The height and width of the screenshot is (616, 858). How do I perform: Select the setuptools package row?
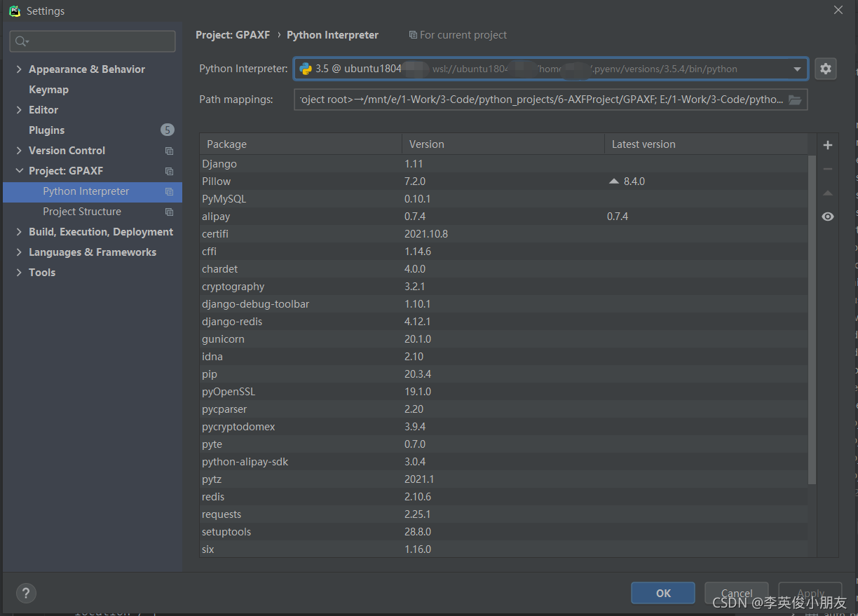(x=503, y=532)
